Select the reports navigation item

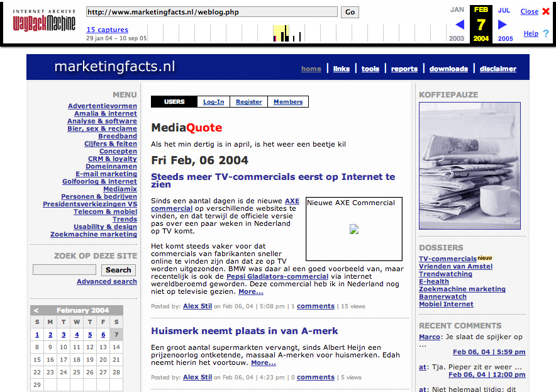coord(404,69)
